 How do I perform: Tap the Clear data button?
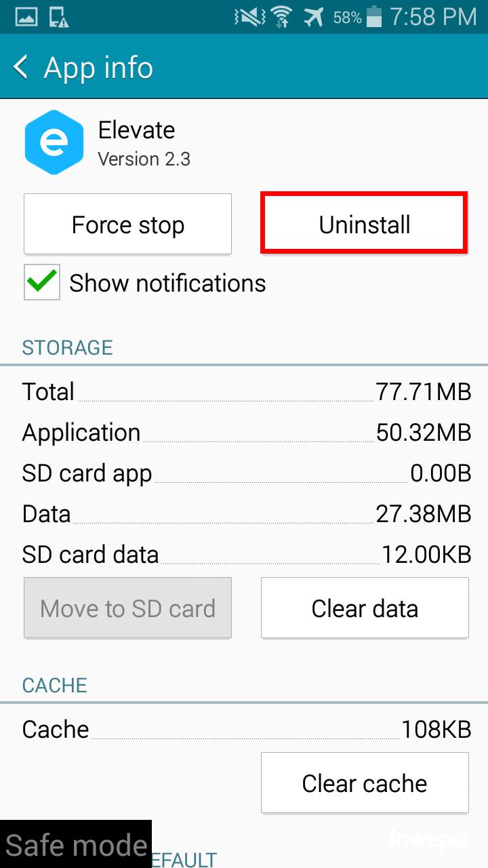365,608
